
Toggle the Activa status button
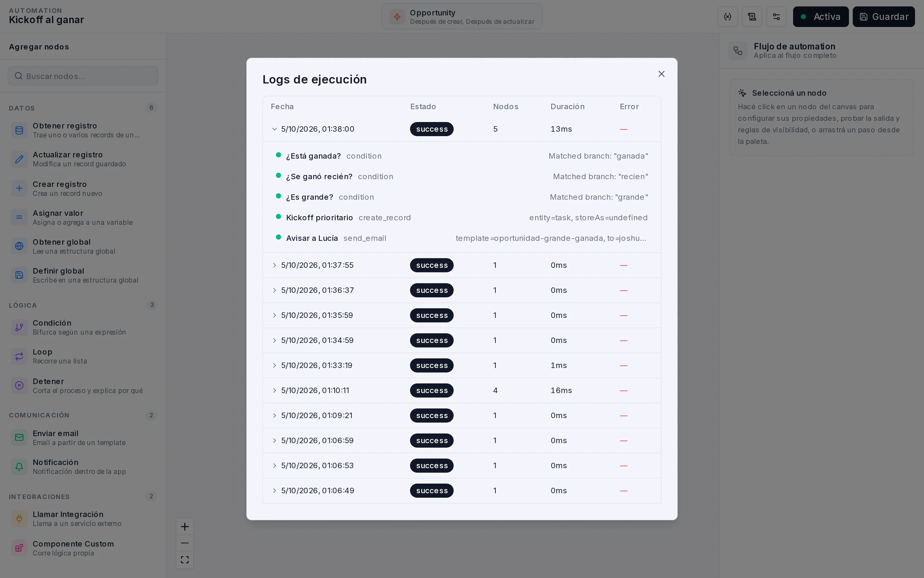tap(820, 16)
